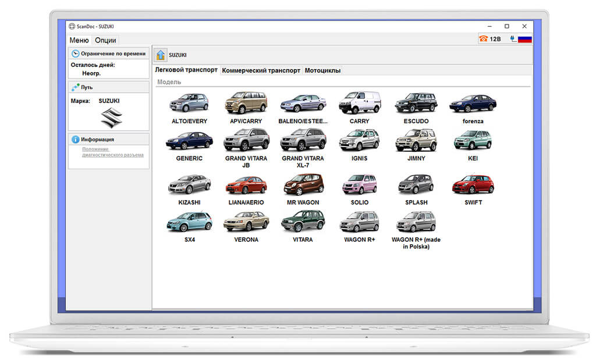Switch to Легковой транспорт tab
The width and height of the screenshot is (596, 364).
[186, 70]
